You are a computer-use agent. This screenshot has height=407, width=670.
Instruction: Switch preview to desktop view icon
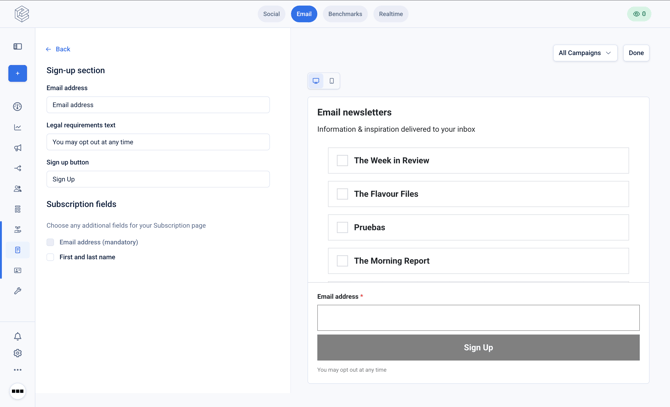click(316, 81)
